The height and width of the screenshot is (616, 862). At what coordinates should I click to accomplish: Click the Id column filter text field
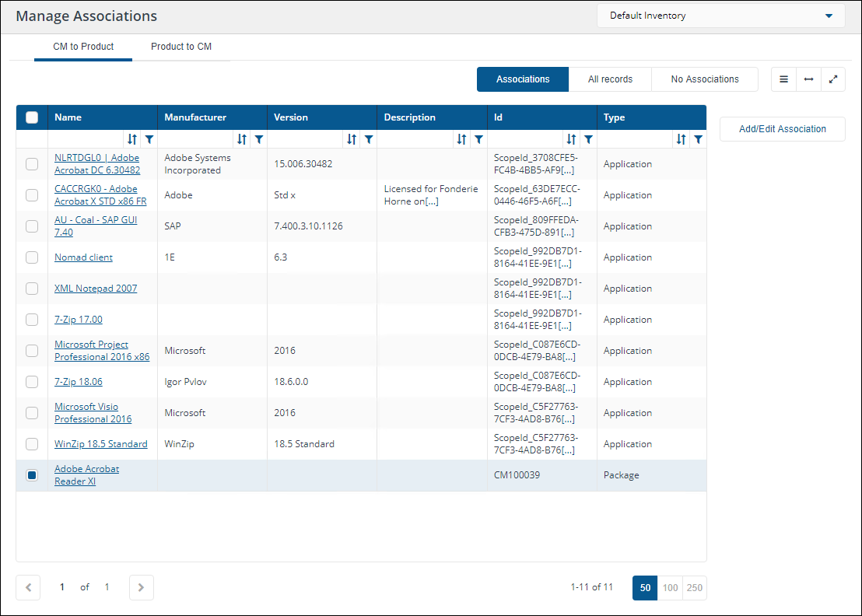[525, 139]
